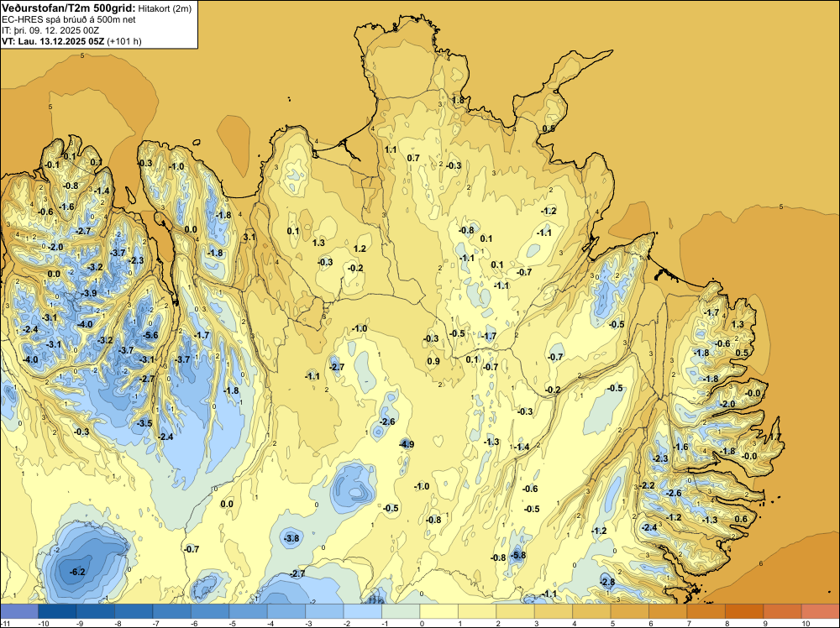Click the legend tick label 8
The height and width of the screenshot is (628, 840).
pos(726,624)
